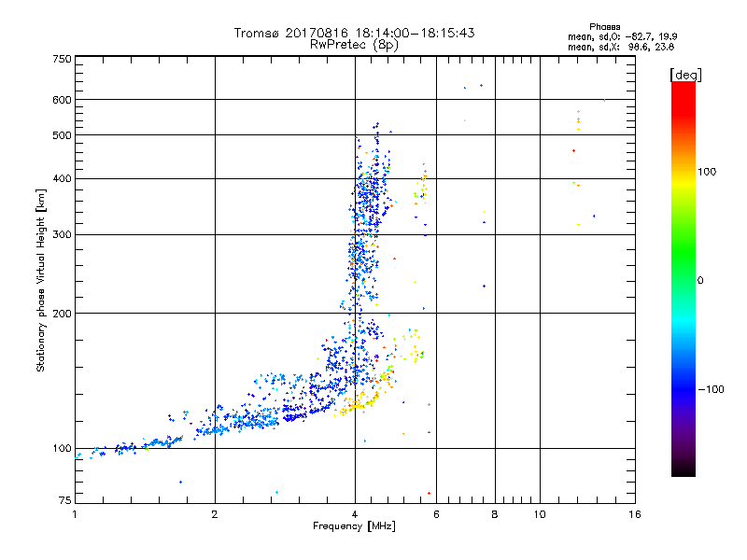Click the y-axis label 'Stationary phase Virtual Height [km]'
The height and width of the screenshot is (560, 747).
[x=40, y=281]
